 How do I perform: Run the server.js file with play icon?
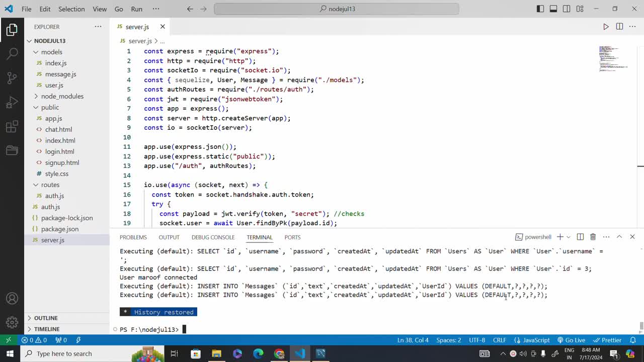point(606,27)
